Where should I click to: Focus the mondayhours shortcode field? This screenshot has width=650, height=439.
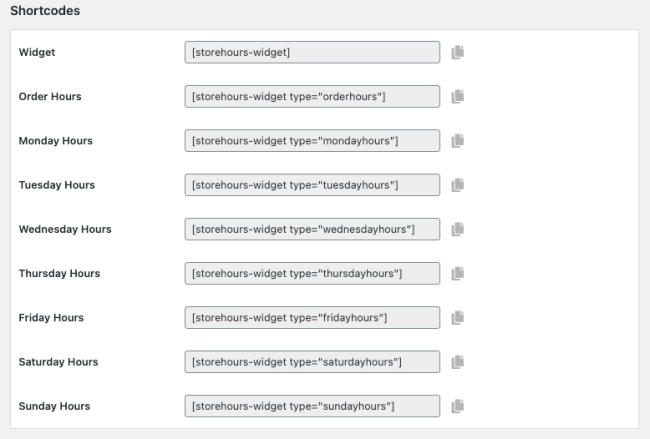(x=312, y=141)
